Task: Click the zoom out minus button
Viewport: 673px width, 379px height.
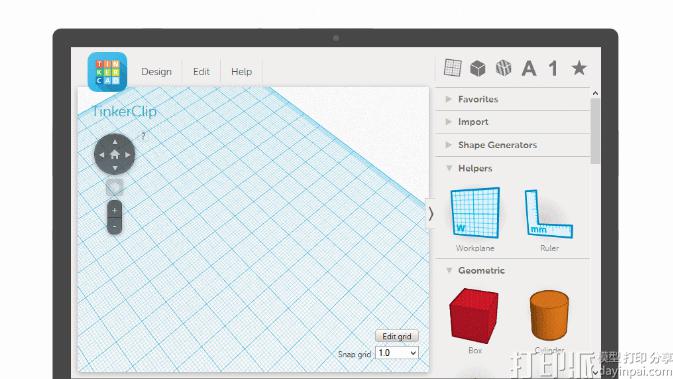Action: [115, 226]
